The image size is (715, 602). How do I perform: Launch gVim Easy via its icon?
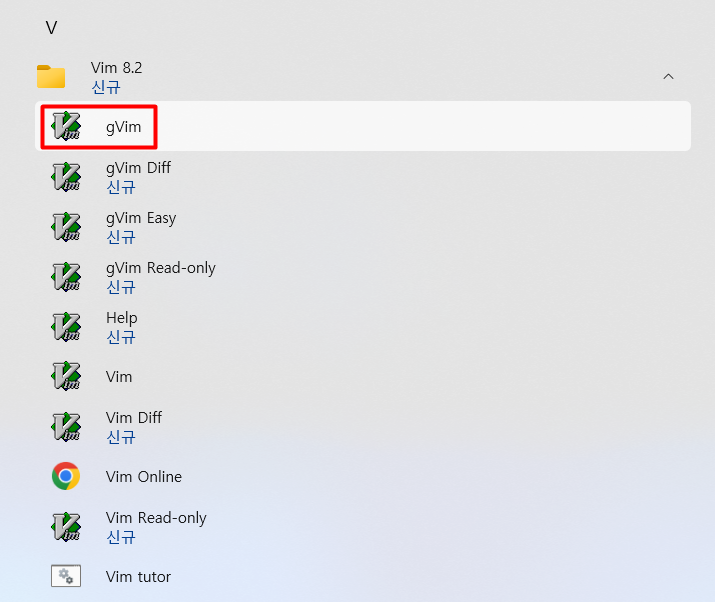pyautogui.click(x=66, y=227)
